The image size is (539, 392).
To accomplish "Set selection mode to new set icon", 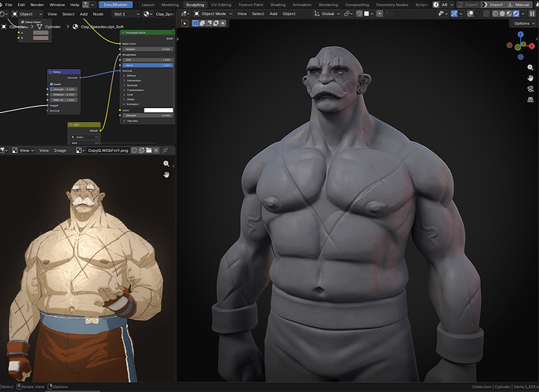I will click(195, 24).
